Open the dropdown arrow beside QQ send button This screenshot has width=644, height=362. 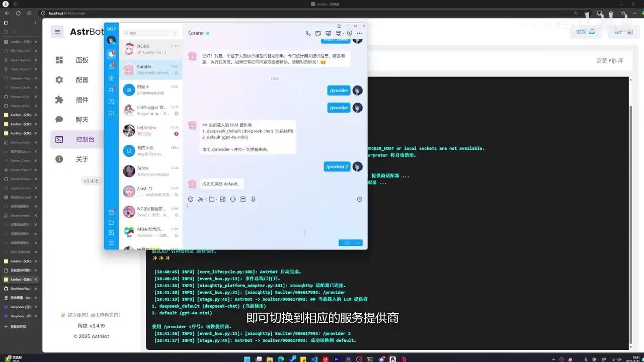(x=359, y=243)
